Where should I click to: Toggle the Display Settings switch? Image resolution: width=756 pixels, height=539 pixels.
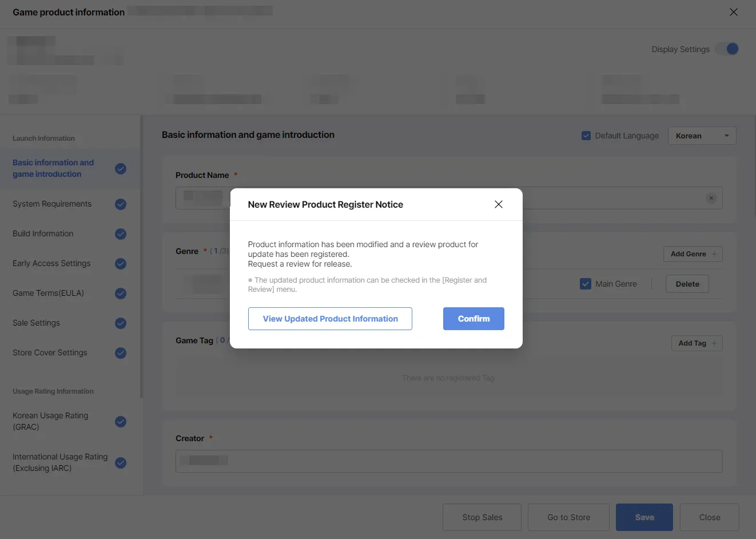click(728, 49)
